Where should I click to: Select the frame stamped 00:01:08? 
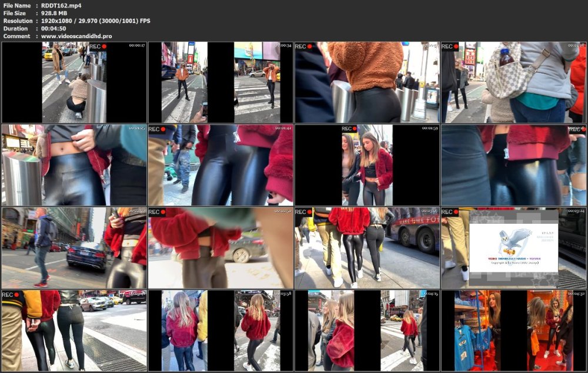[x=514, y=82]
